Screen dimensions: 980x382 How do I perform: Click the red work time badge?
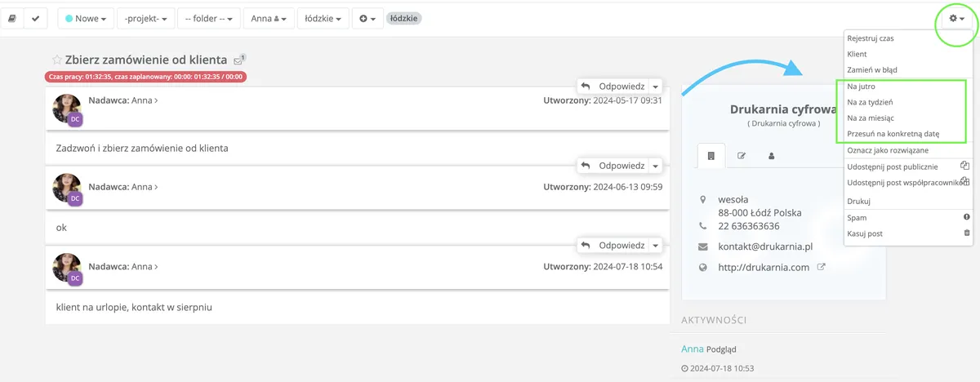pos(146,77)
